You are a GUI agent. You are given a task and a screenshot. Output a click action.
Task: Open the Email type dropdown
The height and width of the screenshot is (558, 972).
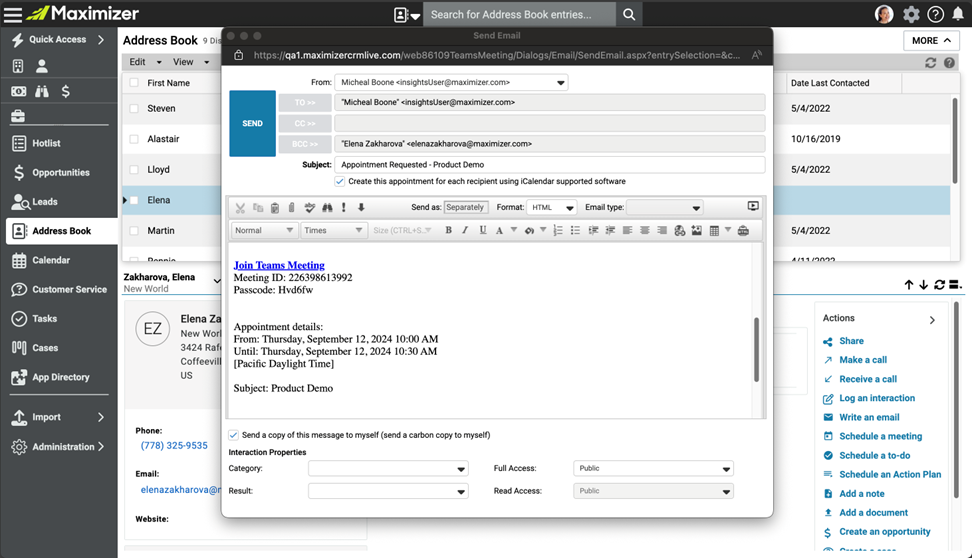[x=665, y=208]
